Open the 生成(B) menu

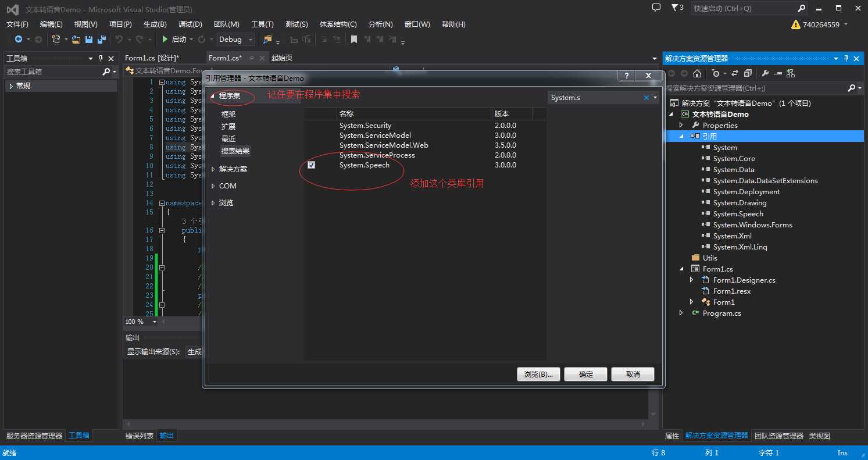155,24
